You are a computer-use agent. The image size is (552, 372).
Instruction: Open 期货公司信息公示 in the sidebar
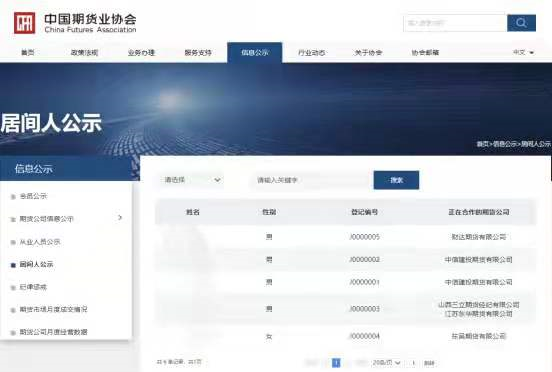[x=46, y=219]
